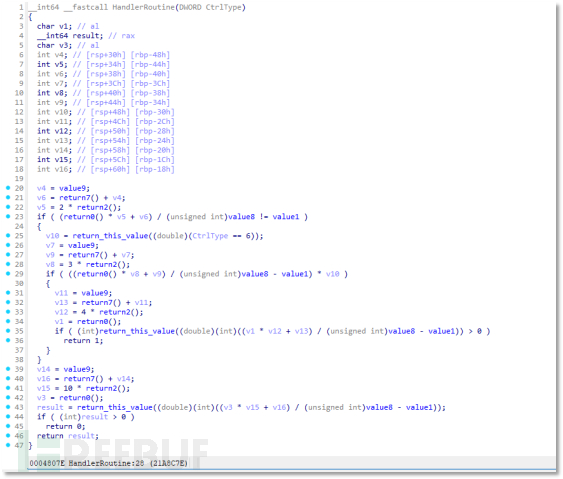The width and height of the screenshot is (563, 479).
Task: Click the CtrlType parameter in the function signature
Action: click(224, 7)
